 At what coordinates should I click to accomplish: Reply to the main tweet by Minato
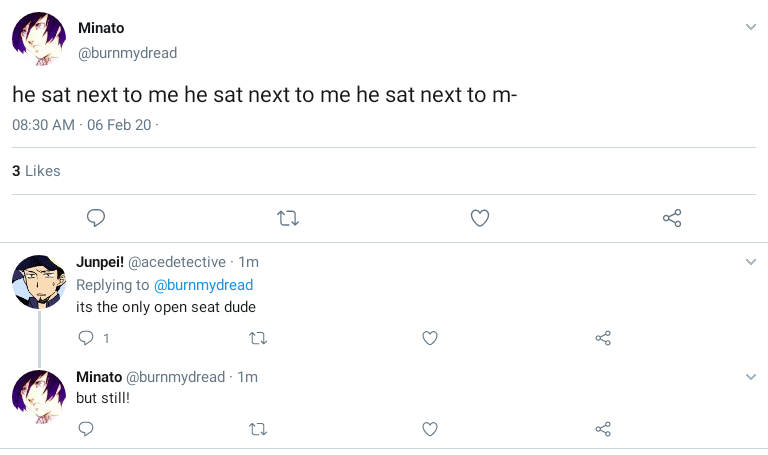point(96,218)
